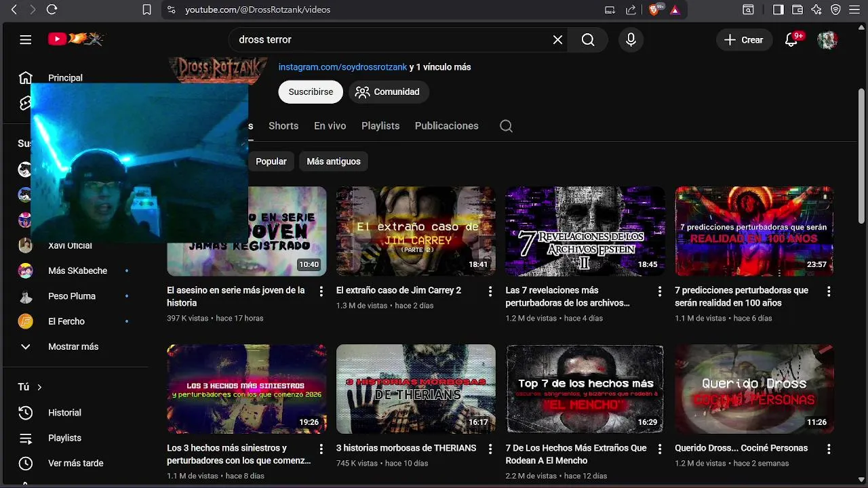Screen dimensions: 868x488
Task: Open the notifications bell
Action: [x=791, y=40]
